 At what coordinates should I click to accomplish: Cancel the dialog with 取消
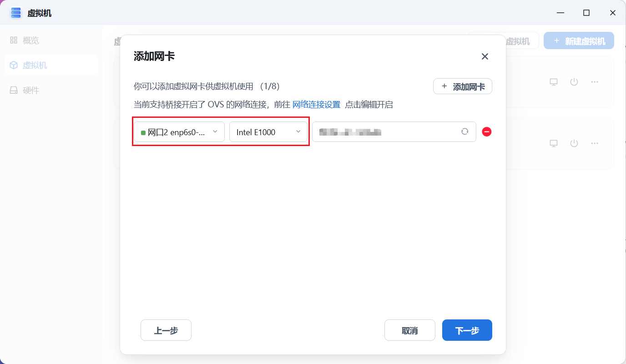410,330
